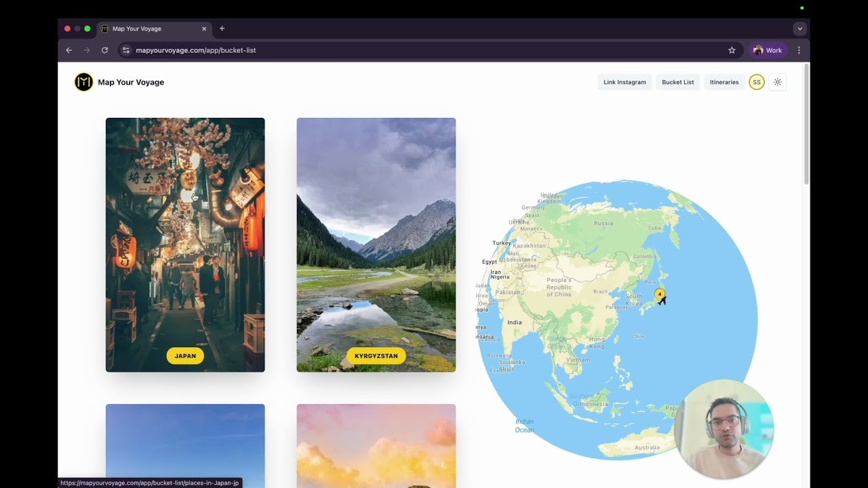
Task: Open the SS profile avatar
Action: click(756, 82)
